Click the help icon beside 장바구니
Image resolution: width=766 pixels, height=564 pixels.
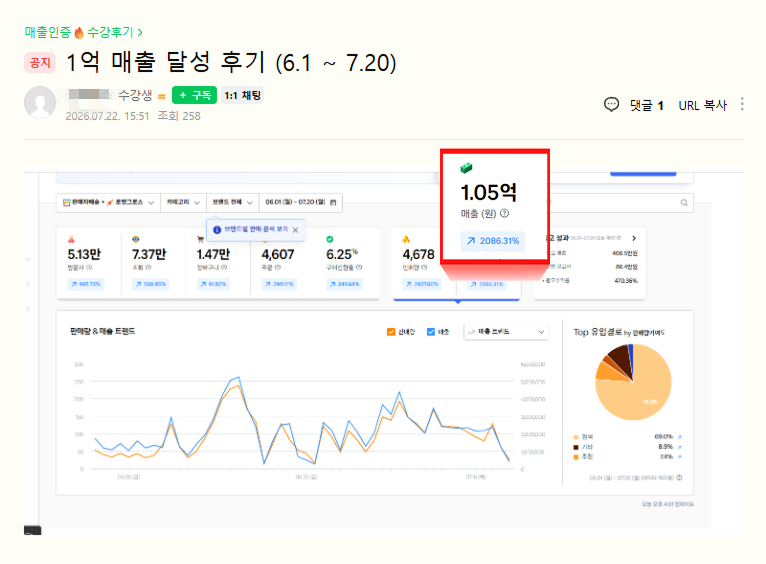coord(224,268)
